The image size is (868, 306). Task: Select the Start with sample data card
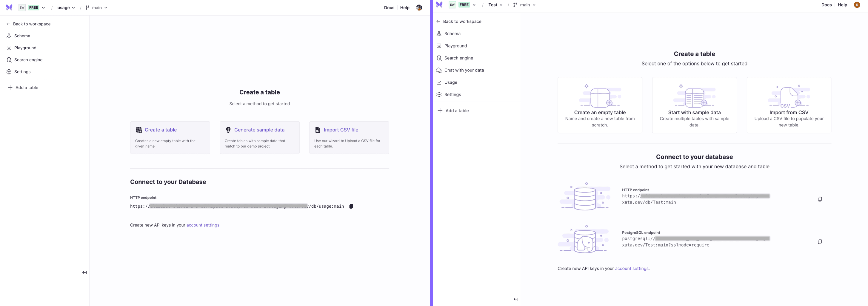pos(694,105)
